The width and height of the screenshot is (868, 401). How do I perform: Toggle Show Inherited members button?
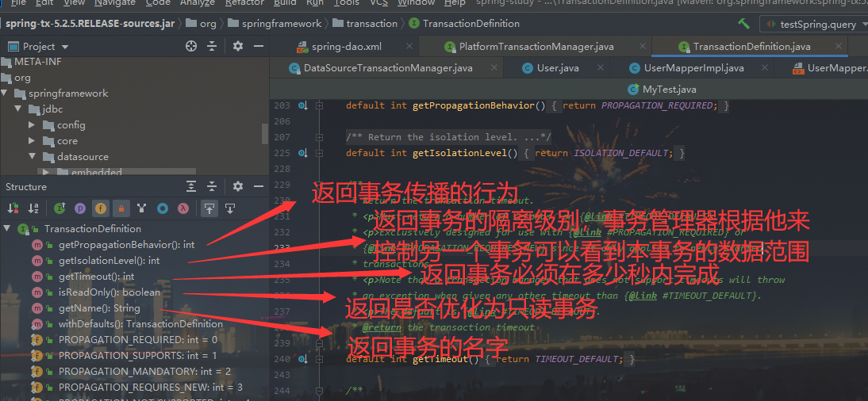[x=60, y=208]
